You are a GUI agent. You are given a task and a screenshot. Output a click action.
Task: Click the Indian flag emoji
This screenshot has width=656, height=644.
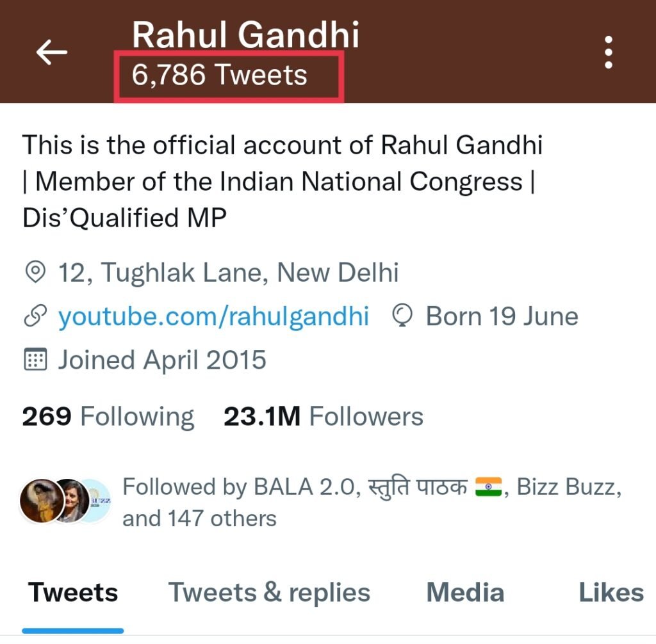point(488,487)
